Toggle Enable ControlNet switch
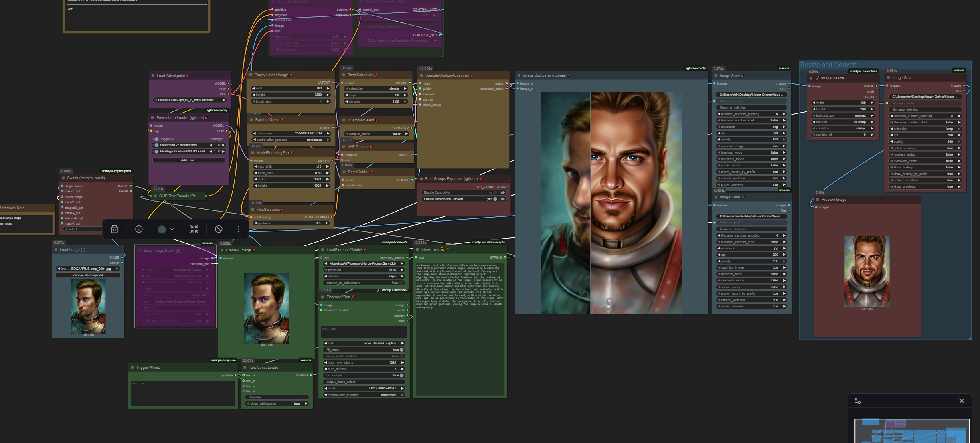980x443 pixels. coord(495,192)
